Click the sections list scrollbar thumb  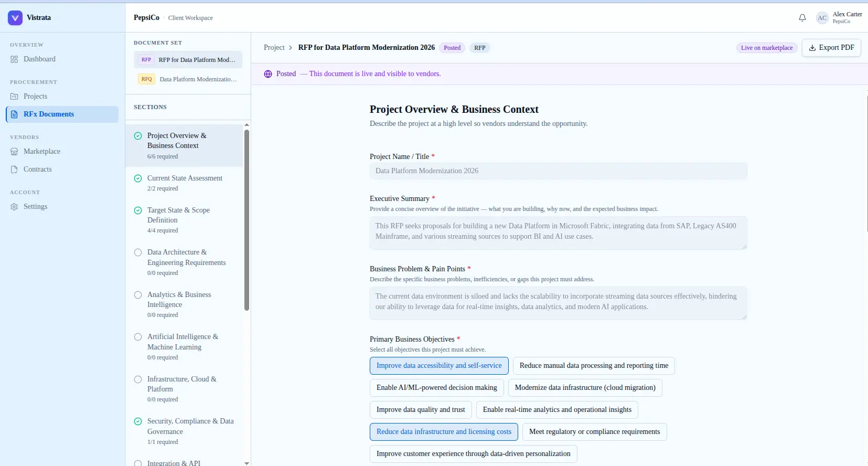point(247,220)
